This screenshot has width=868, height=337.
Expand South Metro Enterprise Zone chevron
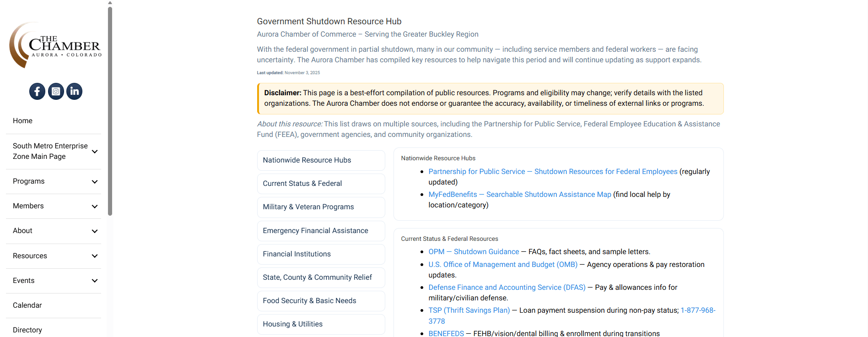[95, 152]
